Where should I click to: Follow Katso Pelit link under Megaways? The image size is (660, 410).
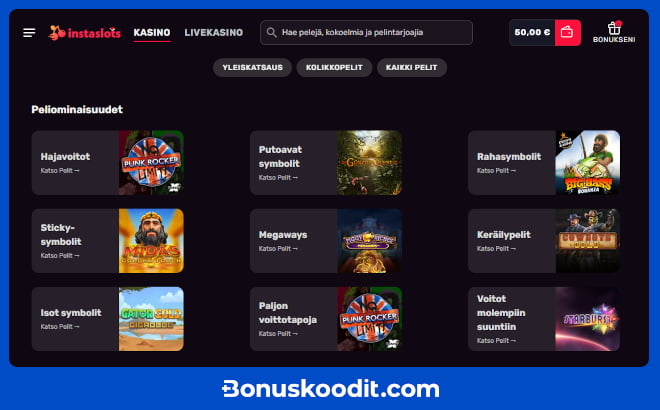pos(278,249)
